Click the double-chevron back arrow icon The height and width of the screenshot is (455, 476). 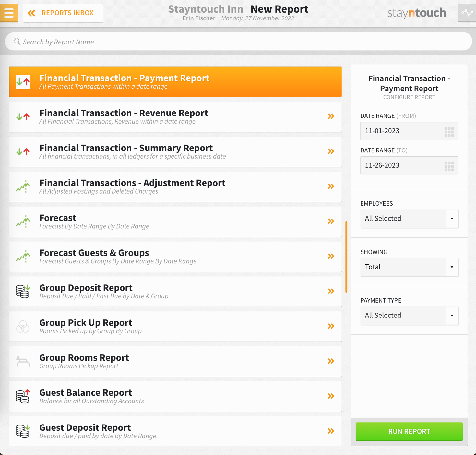click(x=31, y=13)
